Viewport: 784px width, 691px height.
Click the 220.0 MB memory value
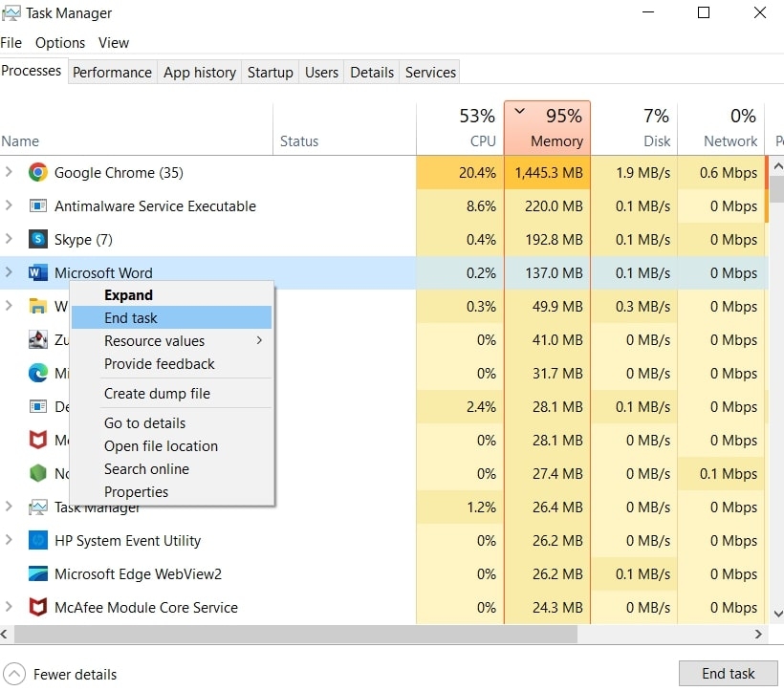coord(554,205)
